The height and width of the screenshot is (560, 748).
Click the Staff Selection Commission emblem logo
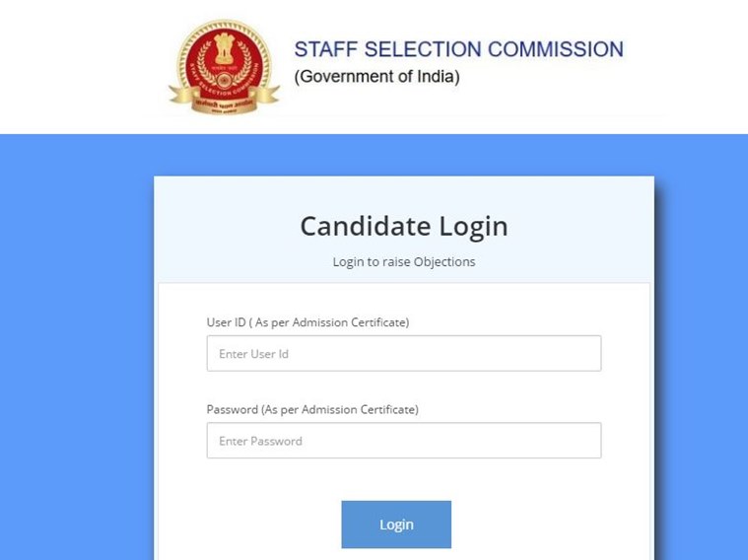point(225,67)
